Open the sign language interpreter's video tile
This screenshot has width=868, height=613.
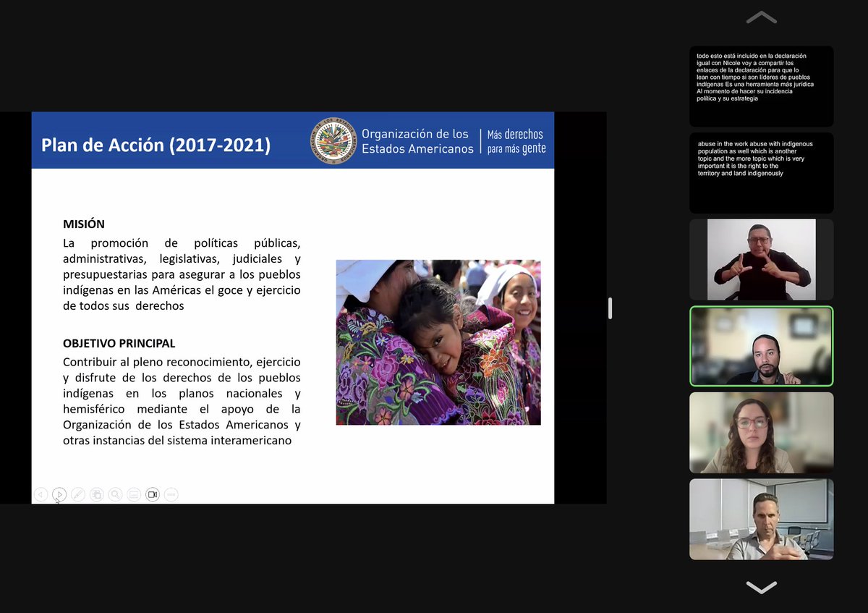(761, 260)
